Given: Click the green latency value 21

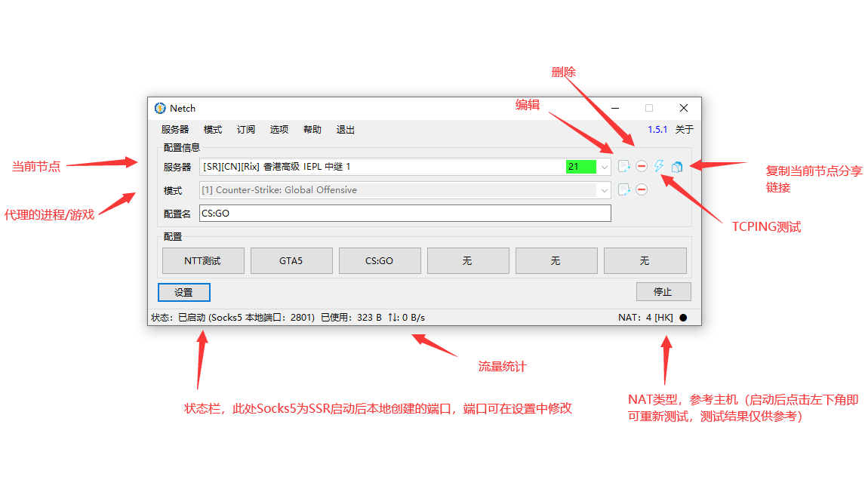Looking at the screenshot, I should pyautogui.click(x=580, y=167).
